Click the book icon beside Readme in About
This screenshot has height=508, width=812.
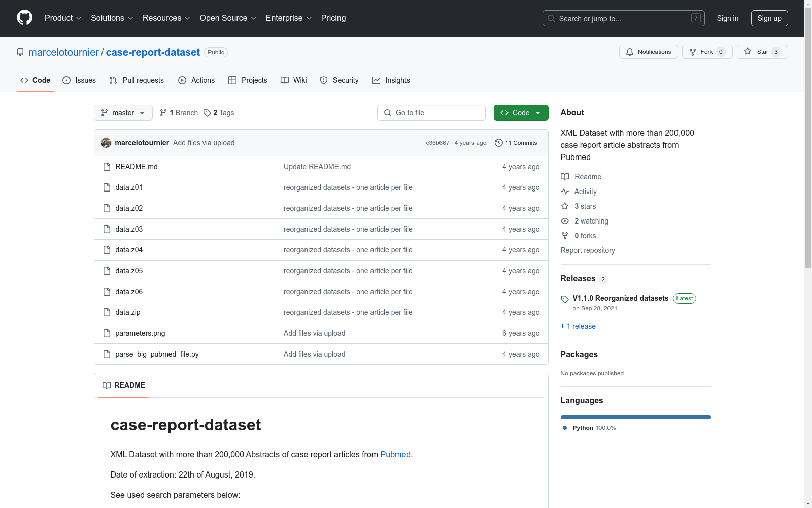coord(565,177)
